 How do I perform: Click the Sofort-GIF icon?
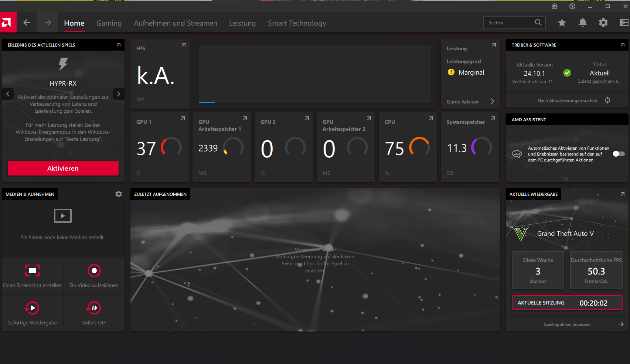(x=94, y=308)
